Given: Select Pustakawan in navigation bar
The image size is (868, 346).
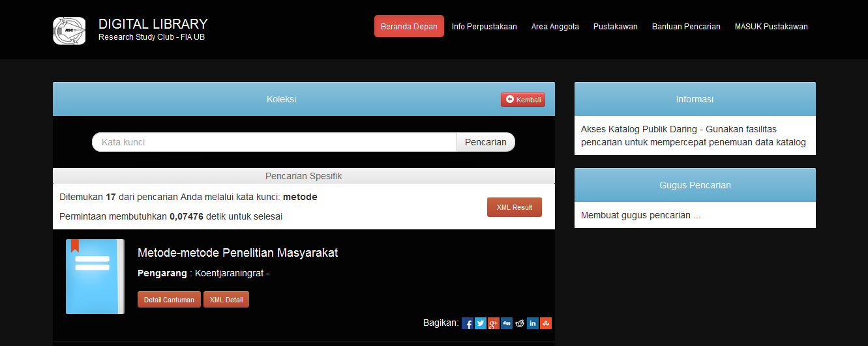Looking at the screenshot, I should [x=615, y=27].
